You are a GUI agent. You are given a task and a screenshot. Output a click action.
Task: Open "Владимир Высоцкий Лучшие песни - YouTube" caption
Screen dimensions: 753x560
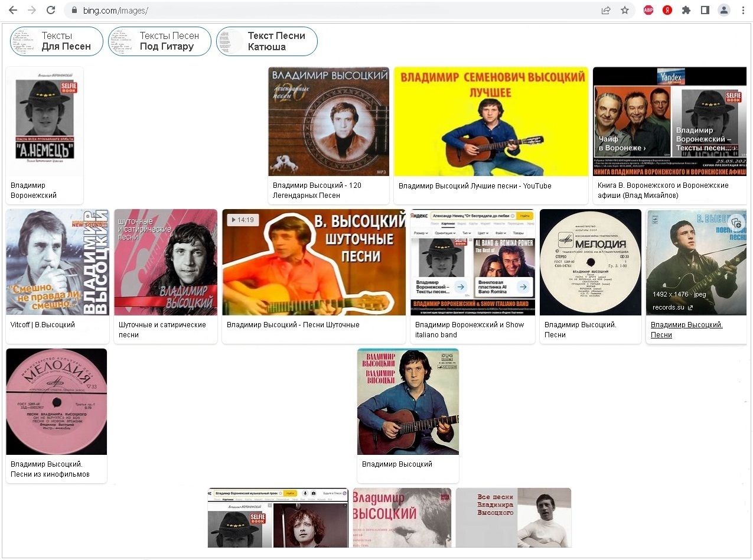tap(475, 185)
